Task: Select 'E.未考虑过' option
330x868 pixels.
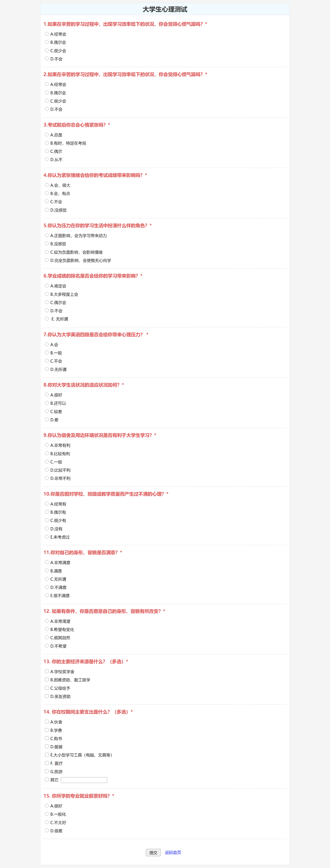Action: tap(47, 537)
